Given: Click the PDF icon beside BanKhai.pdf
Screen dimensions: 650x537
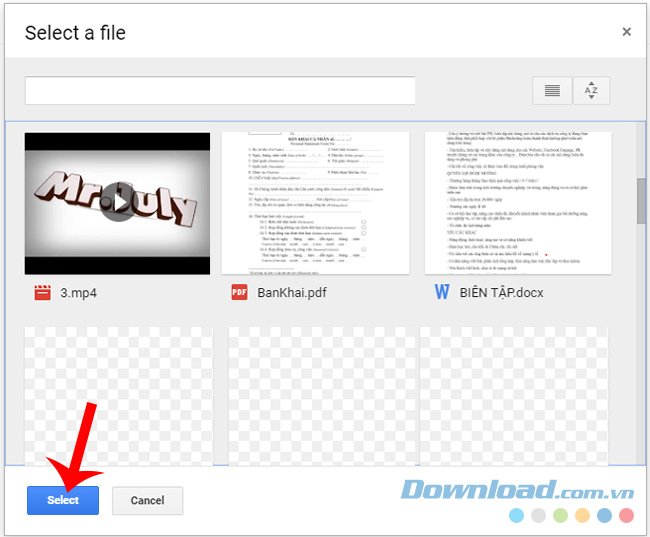Looking at the screenshot, I should click(239, 292).
